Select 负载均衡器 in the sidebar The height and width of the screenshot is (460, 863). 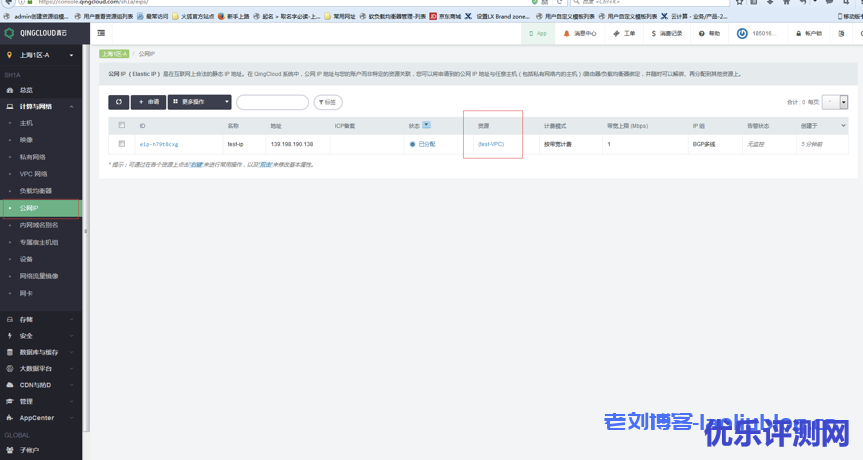[x=35, y=191]
